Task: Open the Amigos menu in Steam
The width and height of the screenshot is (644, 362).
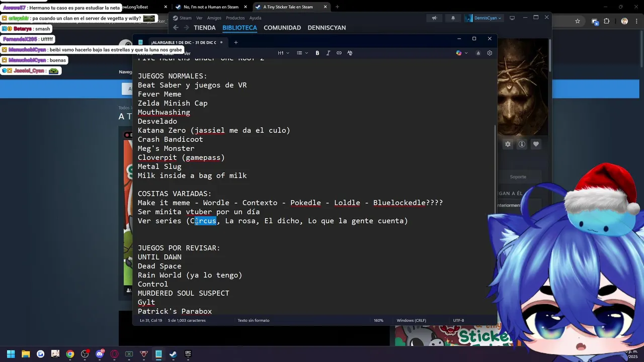Action: click(x=214, y=18)
